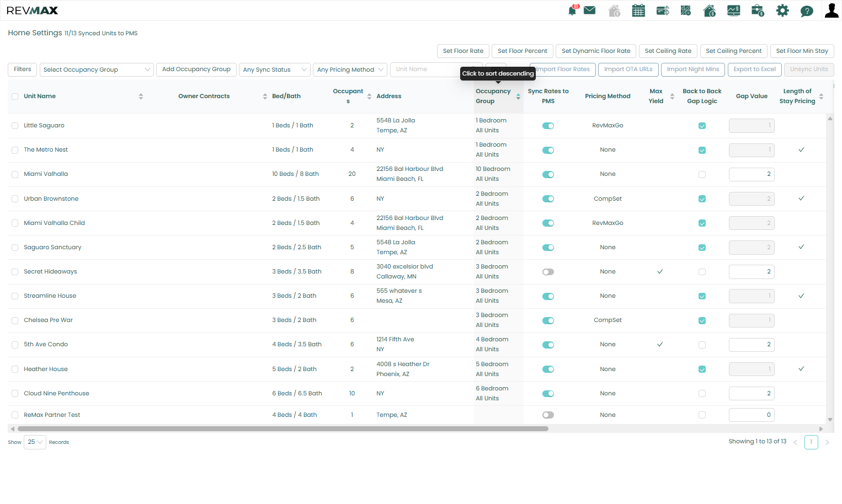Click the Unit Name search field
This screenshot has height=504, width=842.
click(x=436, y=69)
